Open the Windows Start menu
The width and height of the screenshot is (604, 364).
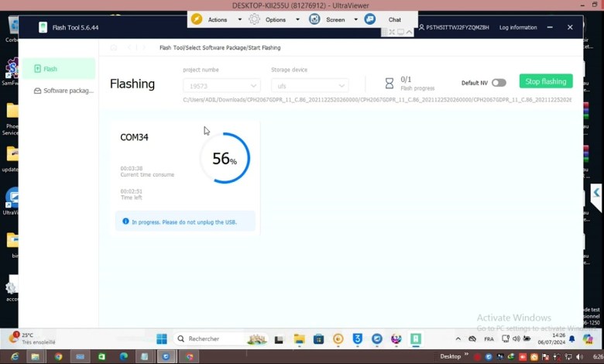[x=162, y=338]
